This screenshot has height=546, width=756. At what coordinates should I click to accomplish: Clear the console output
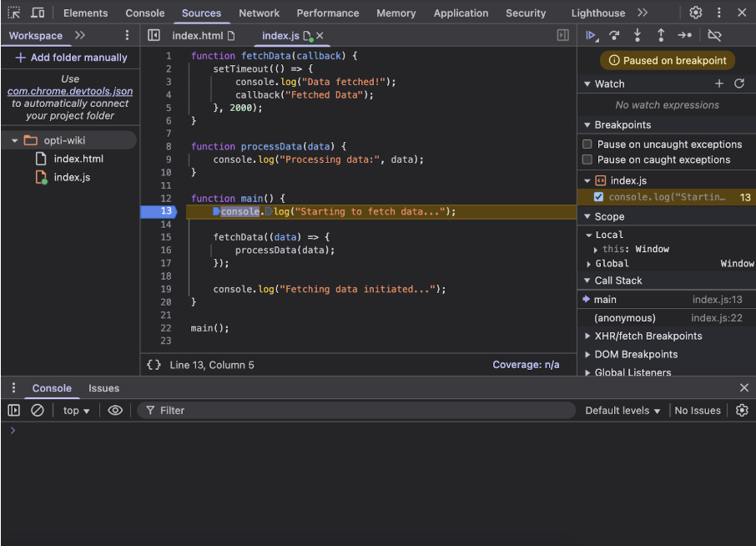coord(36,410)
